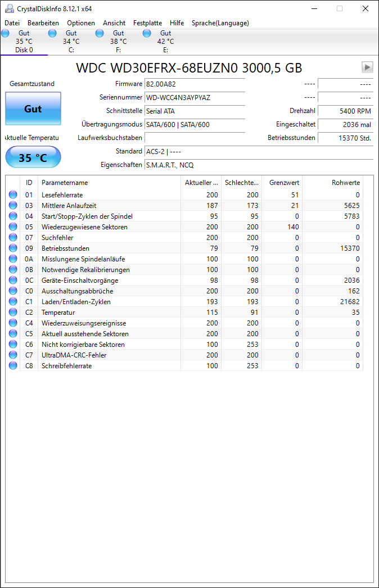Open the Hilfe menu

coord(177,23)
